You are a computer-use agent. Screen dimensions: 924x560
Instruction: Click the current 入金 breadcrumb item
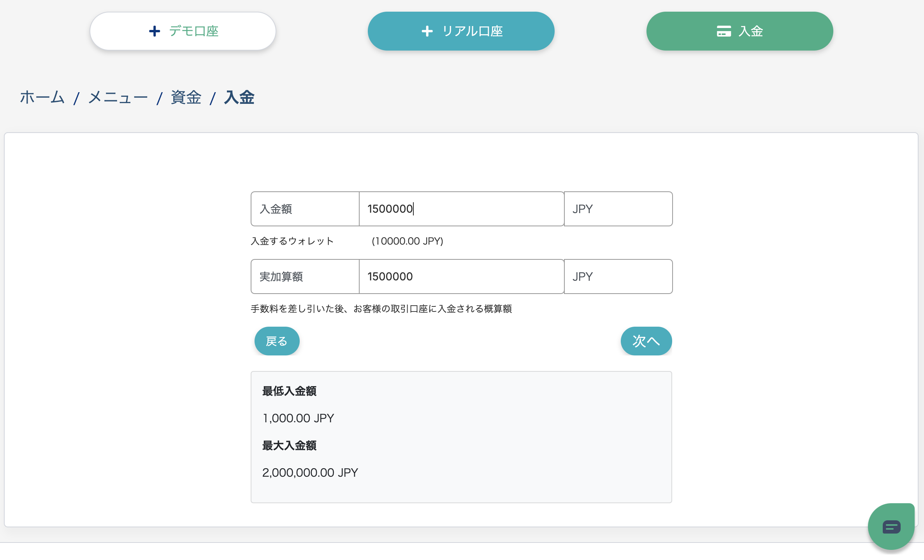pos(239,97)
